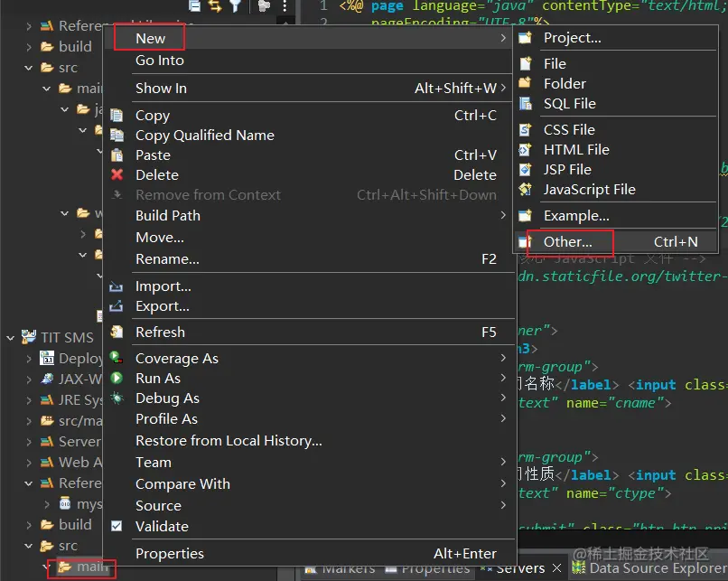Open Team submenu
This screenshot has width=728, height=581.
(309, 463)
